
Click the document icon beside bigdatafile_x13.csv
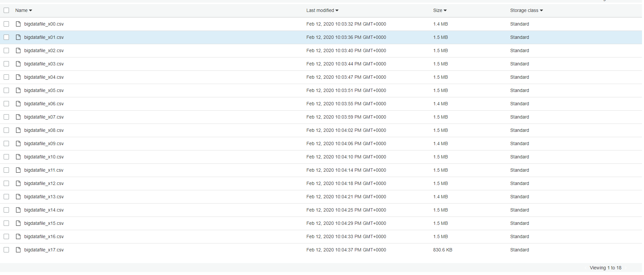[x=18, y=197]
